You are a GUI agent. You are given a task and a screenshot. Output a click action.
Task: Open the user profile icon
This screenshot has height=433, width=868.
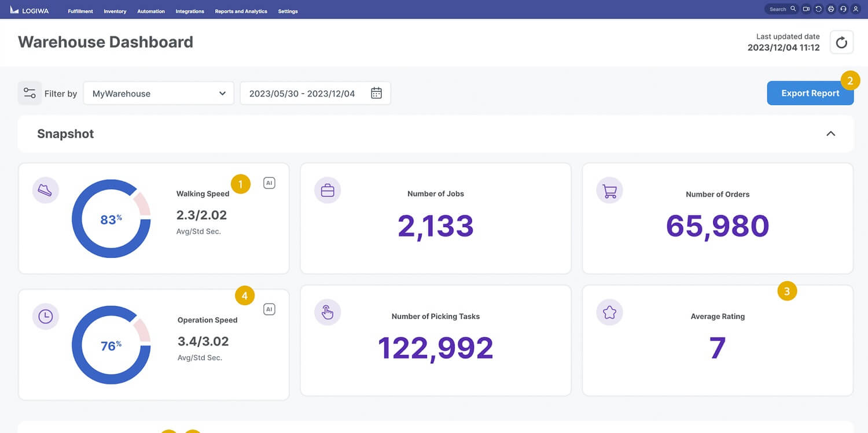point(855,9)
